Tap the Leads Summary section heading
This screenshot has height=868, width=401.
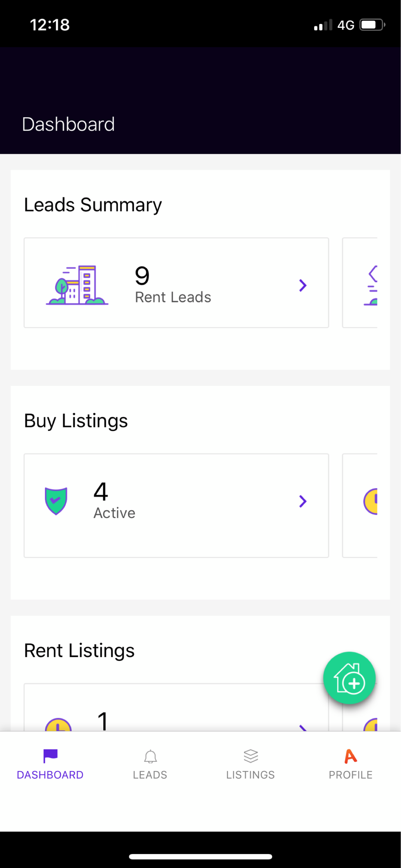click(x=93, y=205)
